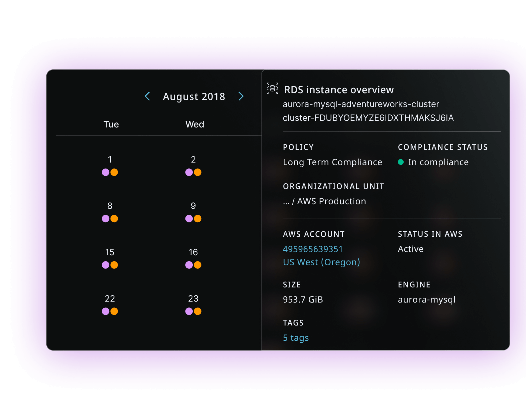Click orange snapshot dot under August 15
This screenshot has height=420, width=526.
114,265
